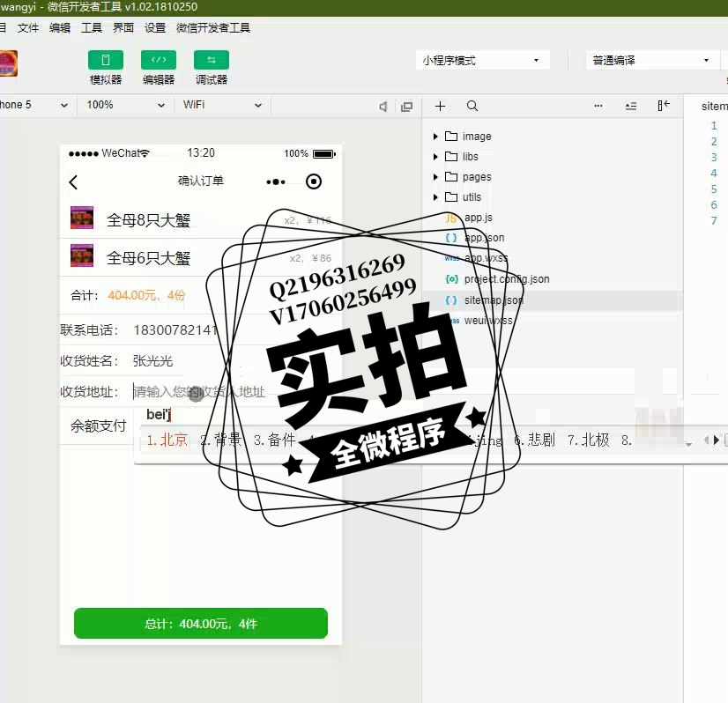Open the 界面 menu
Screen dimensions: 728x703
[x=123, y=28]
